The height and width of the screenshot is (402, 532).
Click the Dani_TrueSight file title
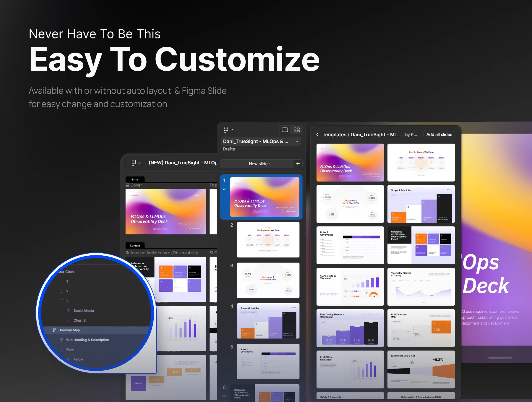point(256,142)
